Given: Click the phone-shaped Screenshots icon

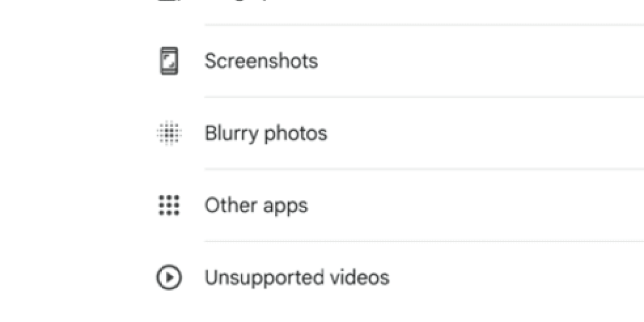Looking at the screenshot, I should [169, 61].
